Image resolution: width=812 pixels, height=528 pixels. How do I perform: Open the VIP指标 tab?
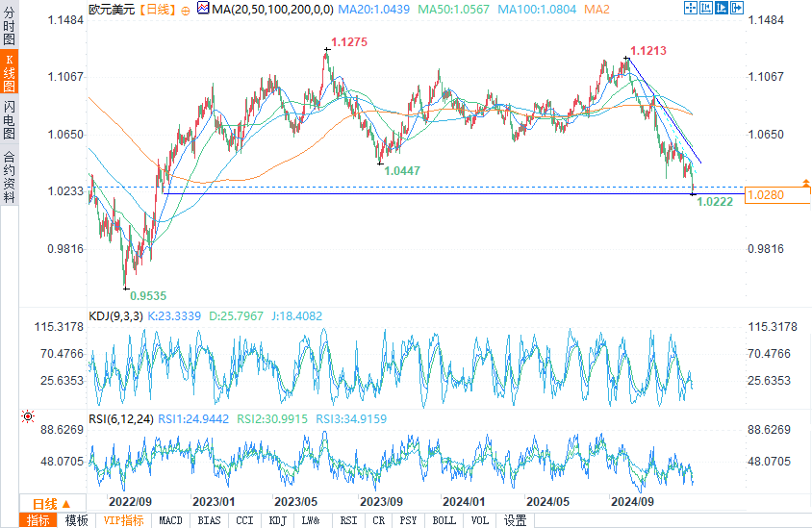pos(124,520)
